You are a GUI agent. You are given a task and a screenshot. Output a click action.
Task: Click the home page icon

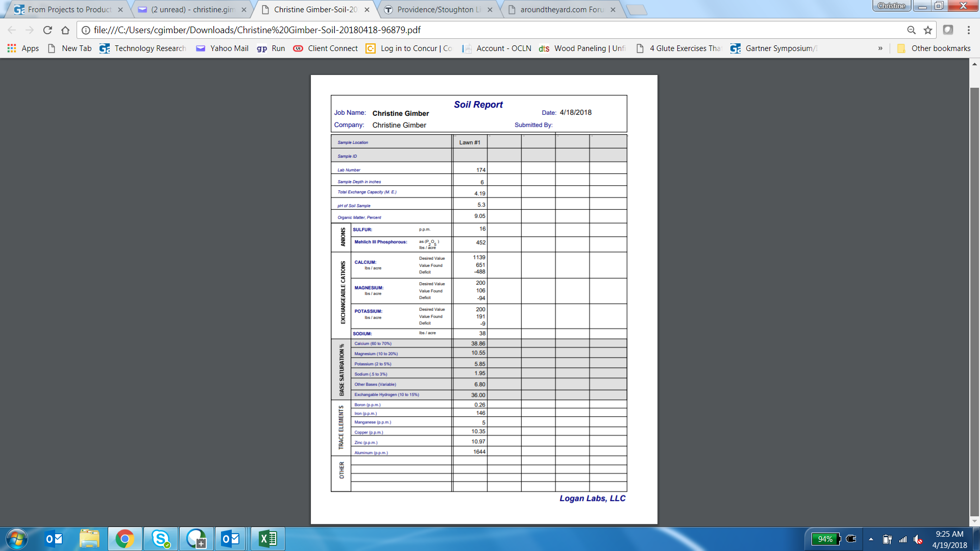(65, 30)
